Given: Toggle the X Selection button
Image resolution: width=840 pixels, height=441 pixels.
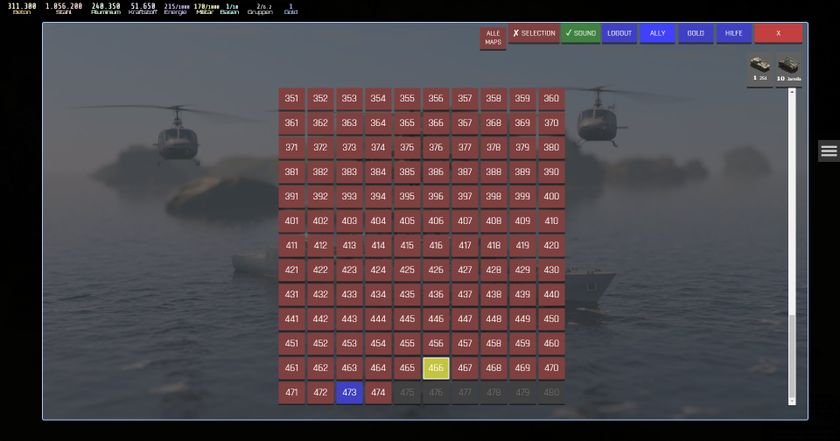Looking at the screenshot, I should [534, 33].
